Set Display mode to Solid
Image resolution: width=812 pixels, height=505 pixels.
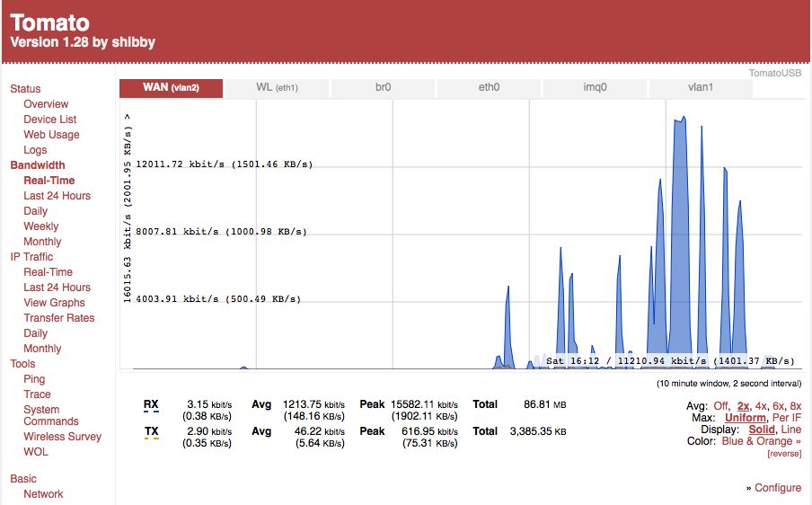coord(762,430)
